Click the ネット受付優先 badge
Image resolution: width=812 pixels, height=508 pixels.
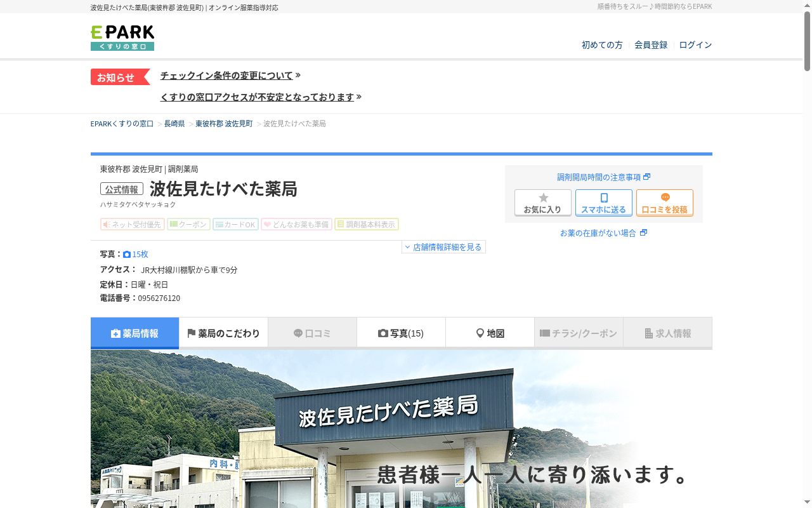(x=133, y=224)
